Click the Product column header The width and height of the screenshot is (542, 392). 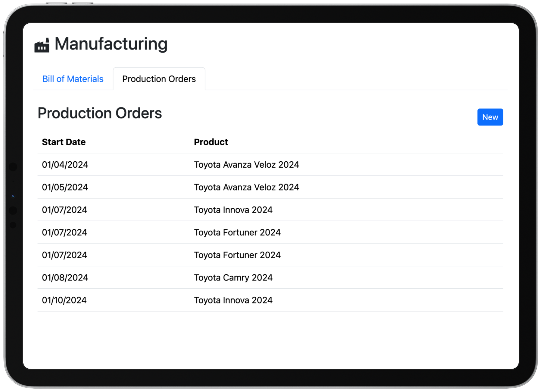211,142
